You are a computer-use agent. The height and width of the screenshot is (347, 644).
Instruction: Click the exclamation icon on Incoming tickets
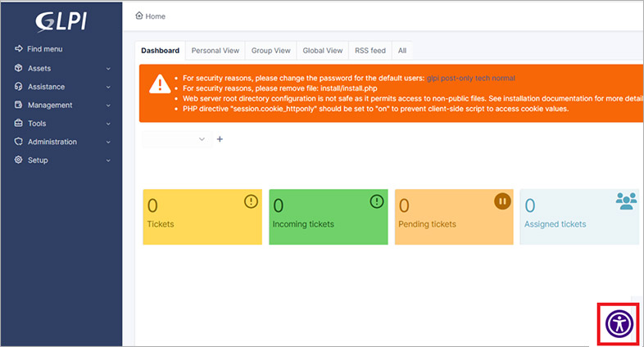(x=377, y=201)
